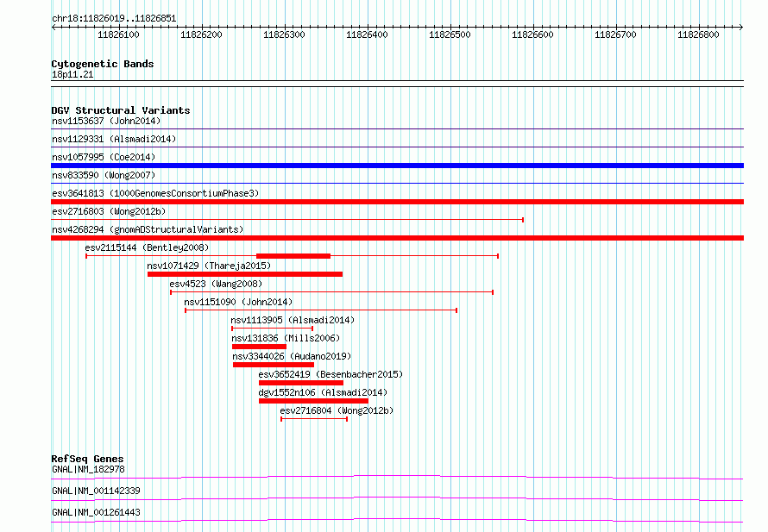Click the DGV Structural Variants track title
This screenshot has height=532, width=768.
tap(121, 110)
